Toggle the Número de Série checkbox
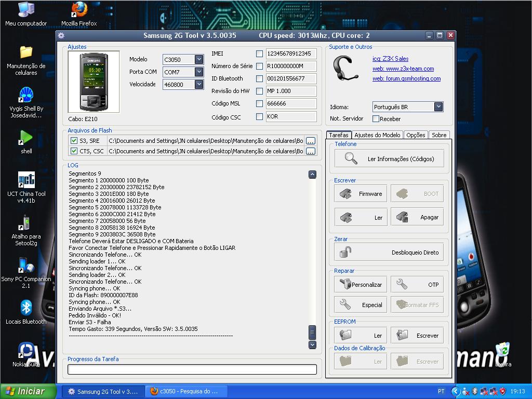The height and width of the screenshot is (399, 532). (260, 66)
